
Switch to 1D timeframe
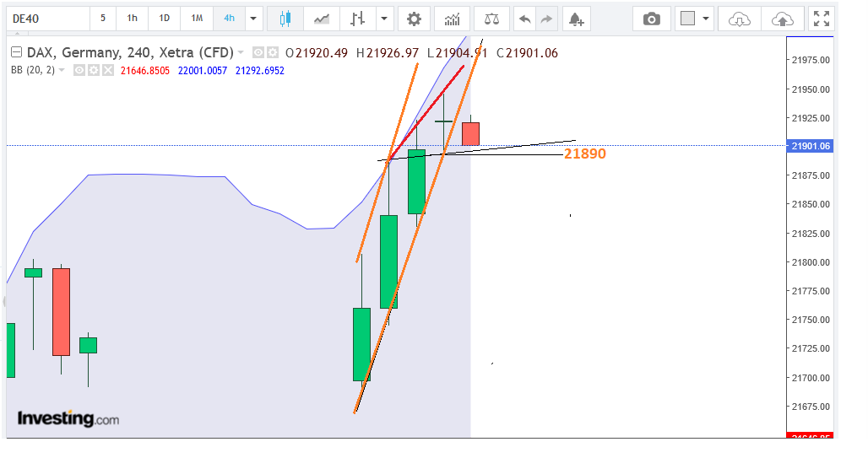[165, 19]
